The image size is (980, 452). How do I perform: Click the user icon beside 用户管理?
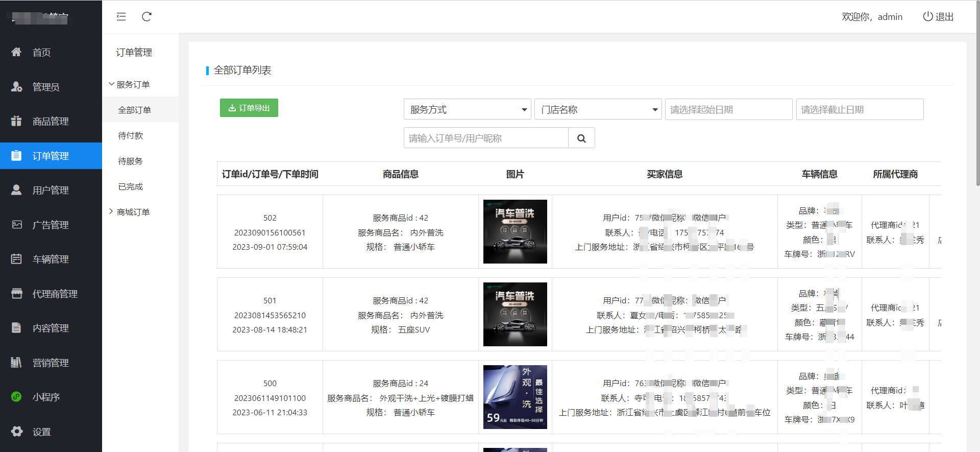[16, 190]
